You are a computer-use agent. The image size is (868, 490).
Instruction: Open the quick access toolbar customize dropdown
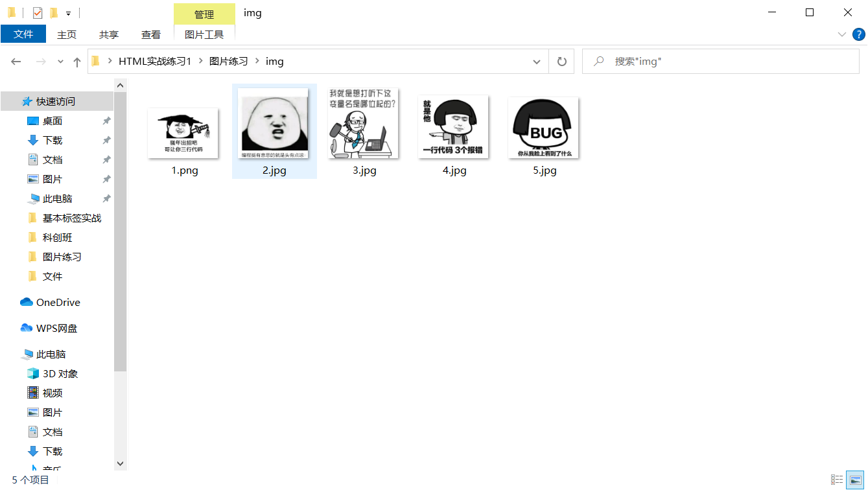(x=69, y=14)
